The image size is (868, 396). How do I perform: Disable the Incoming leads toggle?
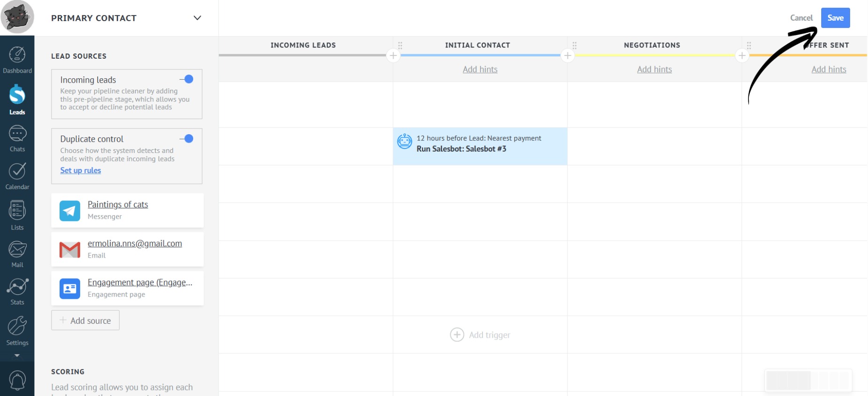point(187,79)
